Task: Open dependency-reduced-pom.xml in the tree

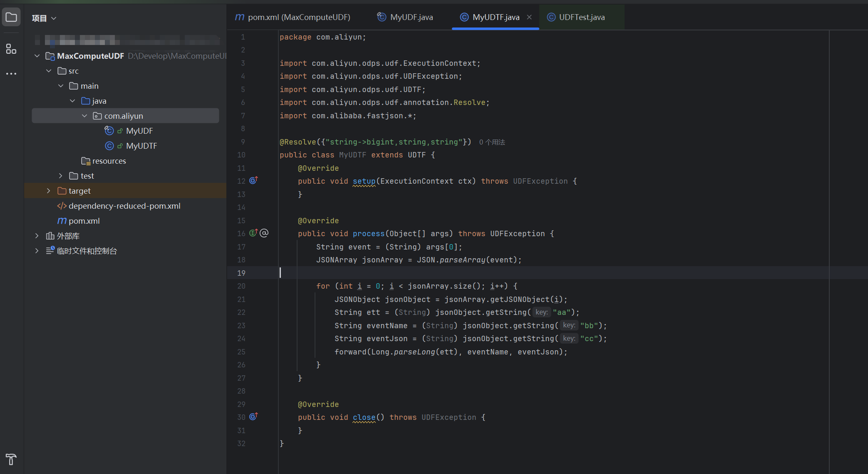Action: pyautogui.click(x=124, y=206)
